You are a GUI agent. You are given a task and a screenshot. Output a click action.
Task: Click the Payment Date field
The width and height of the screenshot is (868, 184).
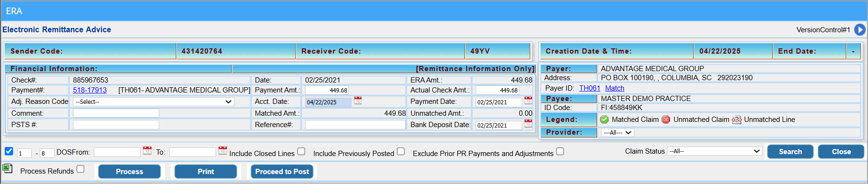(x=499, y=102)
